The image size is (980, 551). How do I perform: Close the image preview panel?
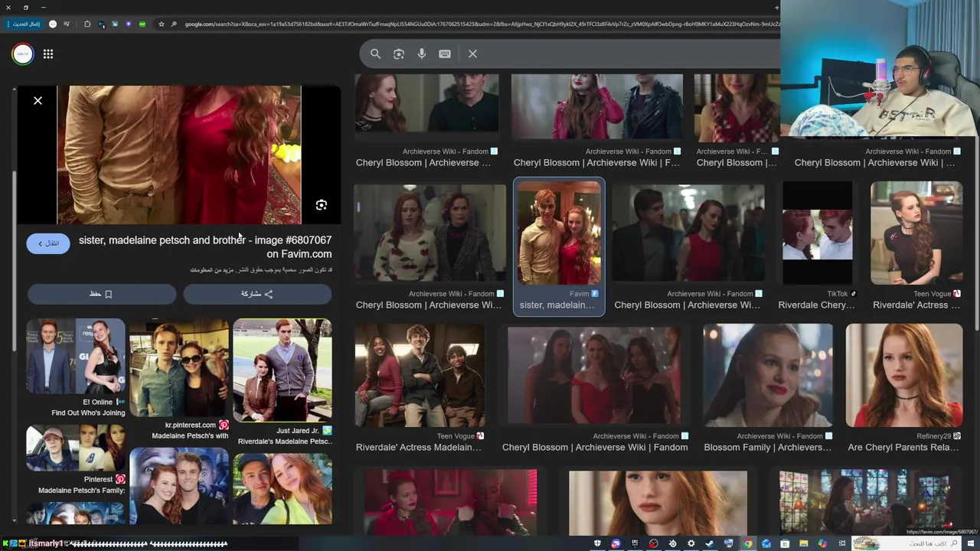pyautogui.click(x=38, y=100)
